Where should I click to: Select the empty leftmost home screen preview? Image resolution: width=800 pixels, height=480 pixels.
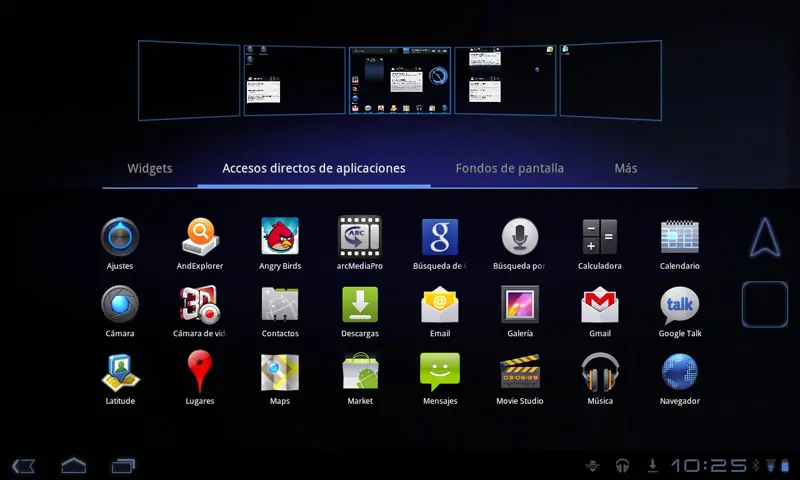click(189, 80)
